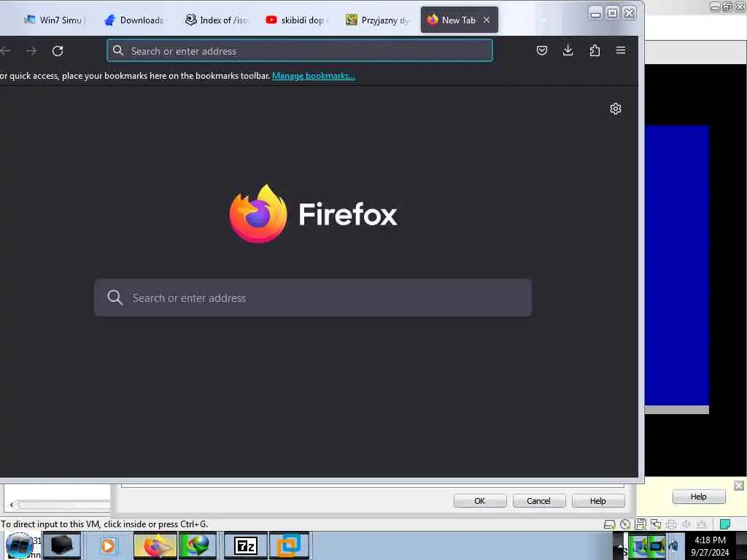The image size is (747, 560).
Task: Click the teal message log note icon
Action: [x=725, y=524]
